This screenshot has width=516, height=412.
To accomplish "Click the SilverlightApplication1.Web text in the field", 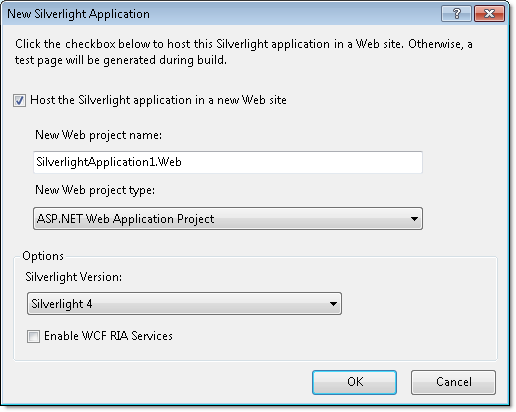I will [x=109, y=162].
